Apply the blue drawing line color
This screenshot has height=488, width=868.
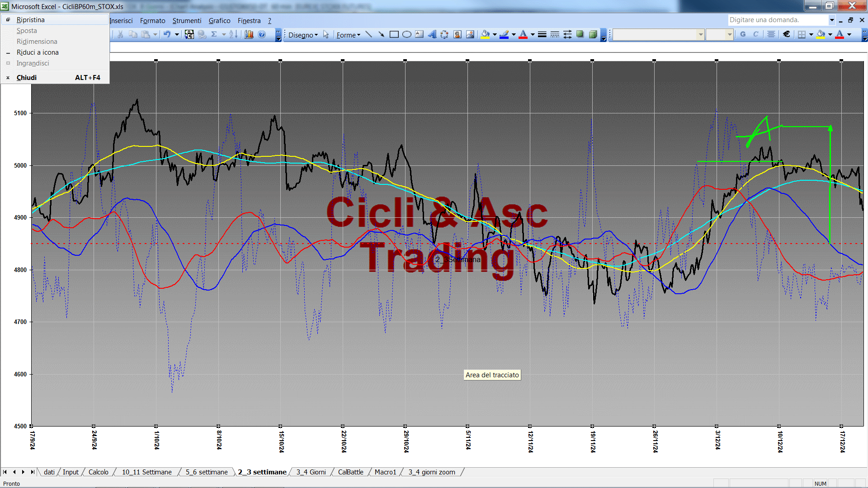[504, 34]
